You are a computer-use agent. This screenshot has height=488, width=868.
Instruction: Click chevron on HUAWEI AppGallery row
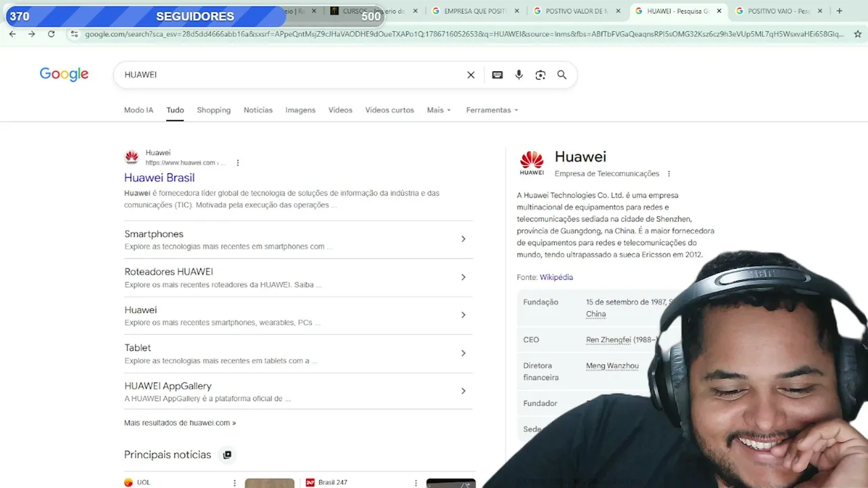463,391
